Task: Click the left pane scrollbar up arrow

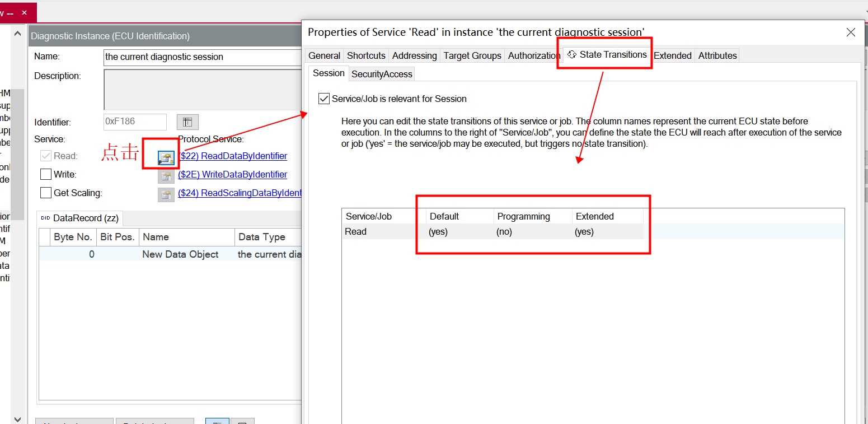Action: [x=17, y=34]
